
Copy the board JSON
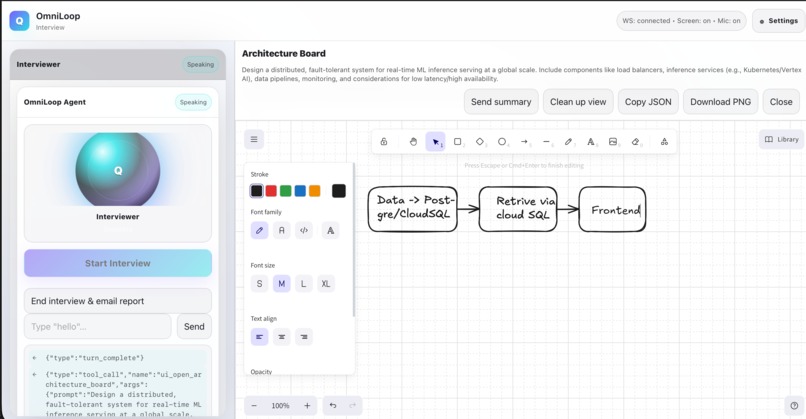[x=648, y=102]
